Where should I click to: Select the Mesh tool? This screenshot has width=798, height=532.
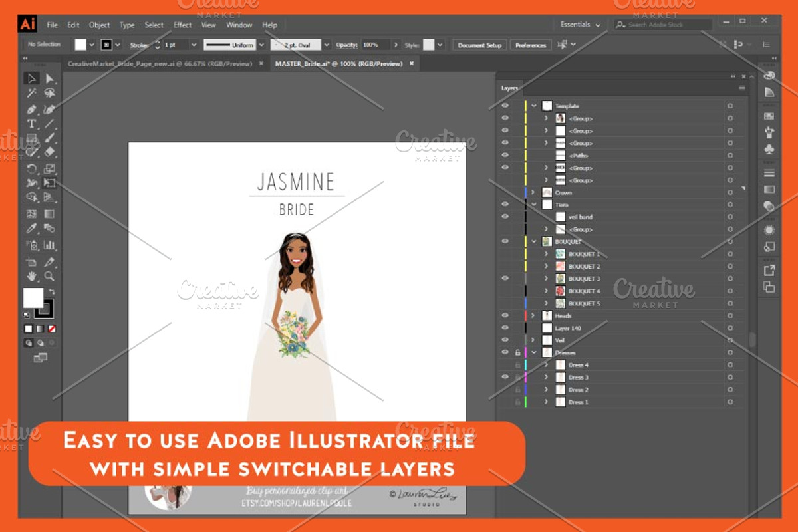[31, 213]
